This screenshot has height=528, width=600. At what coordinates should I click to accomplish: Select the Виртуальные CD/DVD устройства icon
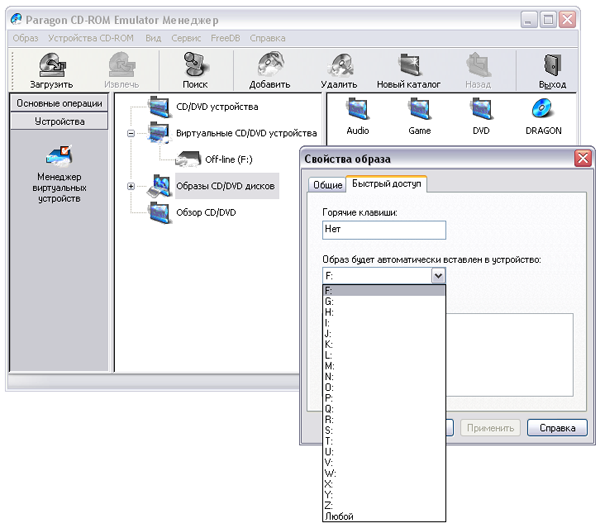pyautogui.click(x=159, y=133)
